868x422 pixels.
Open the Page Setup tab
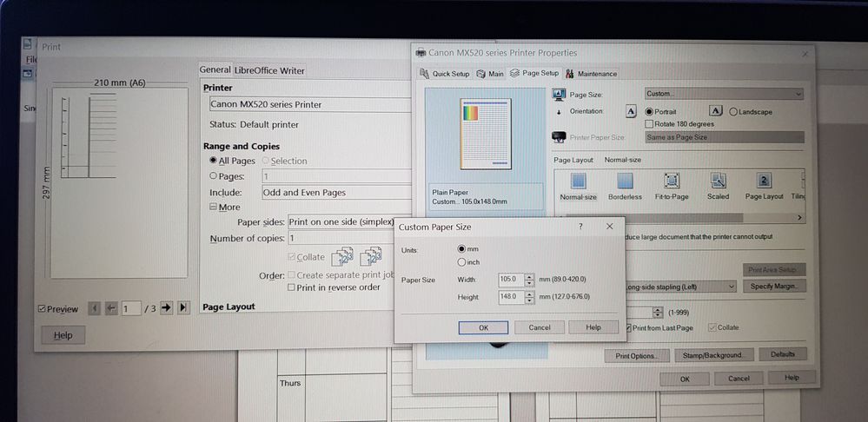tap(534, 73)
